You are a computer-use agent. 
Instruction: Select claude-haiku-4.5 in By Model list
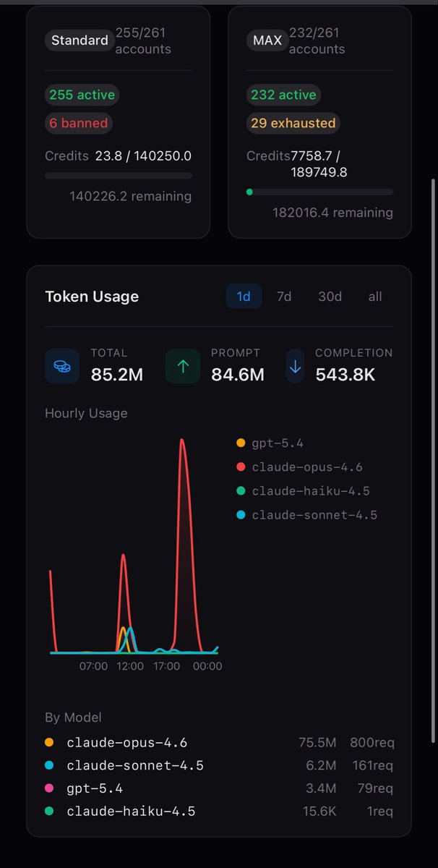pyautogui.click(x=220, y=812)
